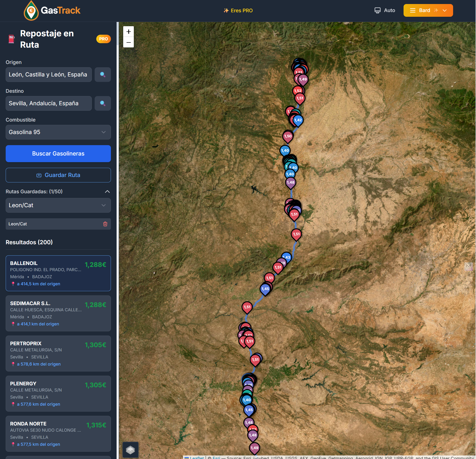The width and height of the screenshot is (476, 459).
Task: Click PLENERGY price 1,305€
Action: click(95, 385)
